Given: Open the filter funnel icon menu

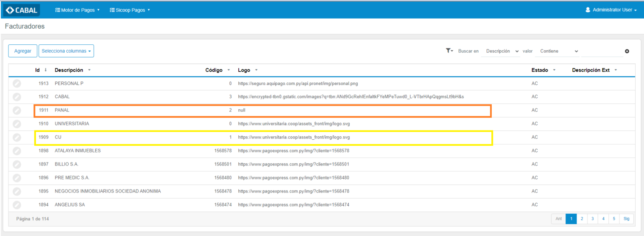Looking at the screenshot, I should coord(449,51).
